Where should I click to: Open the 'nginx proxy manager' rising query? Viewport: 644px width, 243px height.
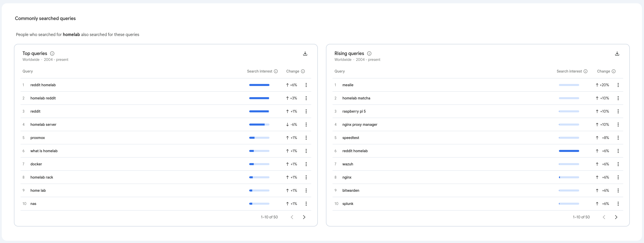pos(360,125)
